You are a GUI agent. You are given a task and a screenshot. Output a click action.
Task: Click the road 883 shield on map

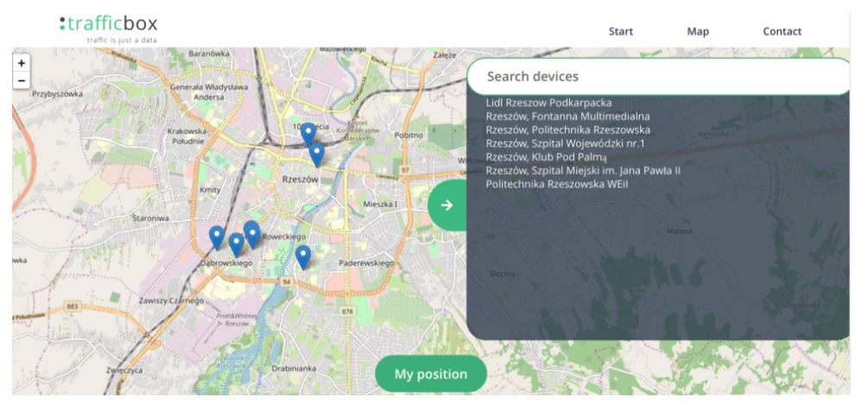(x=72, y=306)
